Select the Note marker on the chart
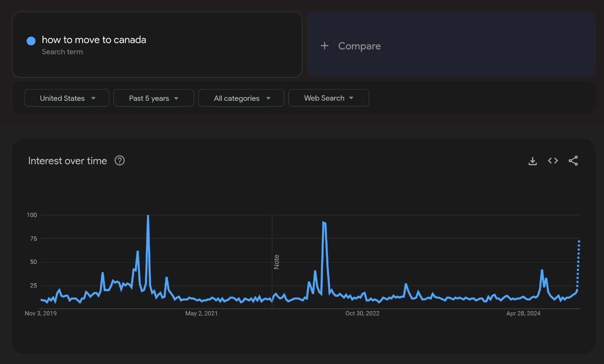604x364 pixels. tap(276, 262)
